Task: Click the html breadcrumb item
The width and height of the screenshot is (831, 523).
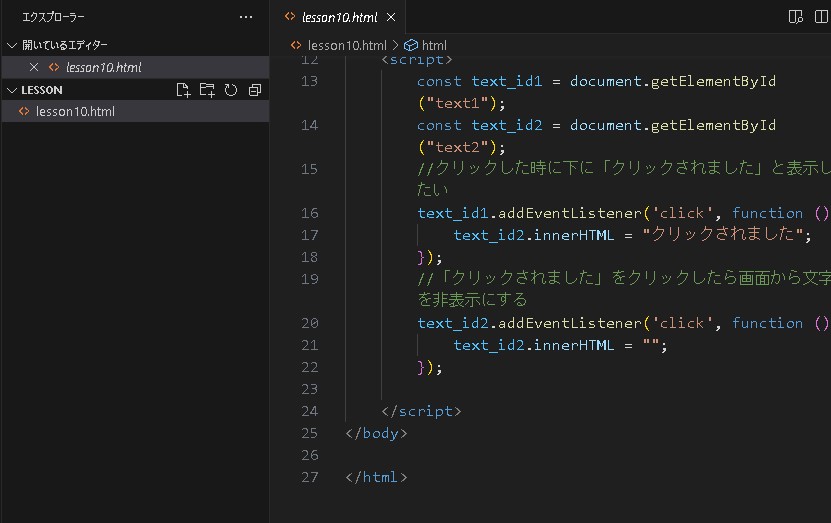Action: (x=434, y=45)
